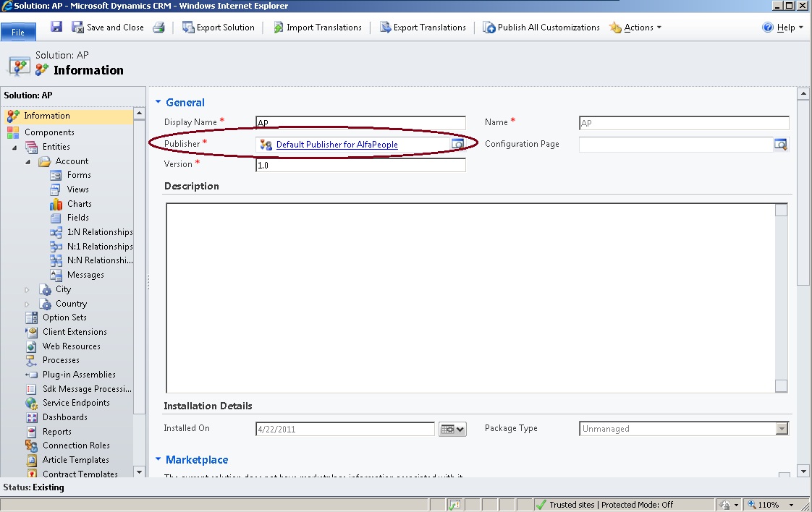Screen dimensions: 812x512
Task: Open the File menu
Action: pos(18,32)
